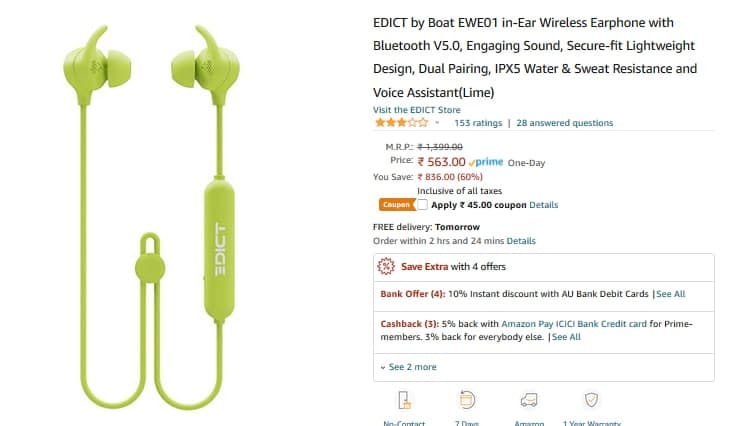Open the coupon Details link

[x=543, y=205]
